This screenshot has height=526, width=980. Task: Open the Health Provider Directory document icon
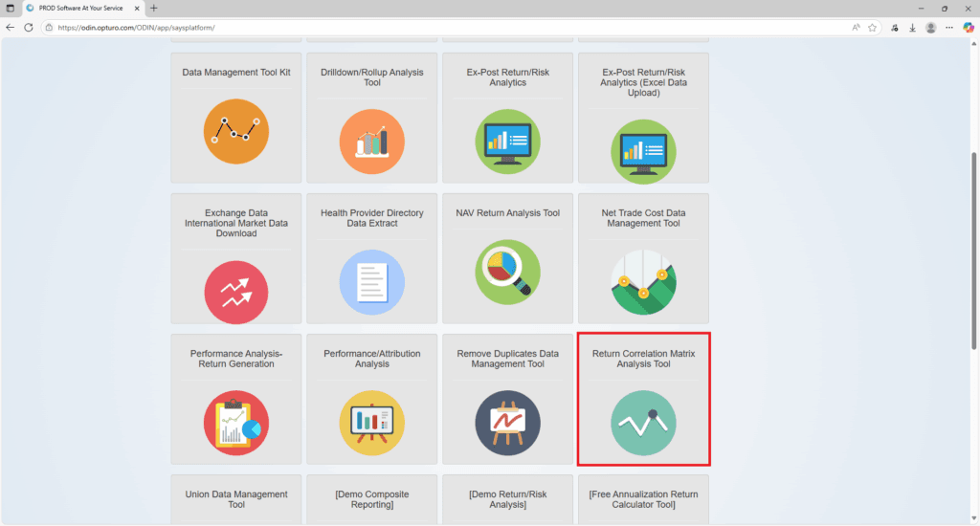[x=371, y=282]
